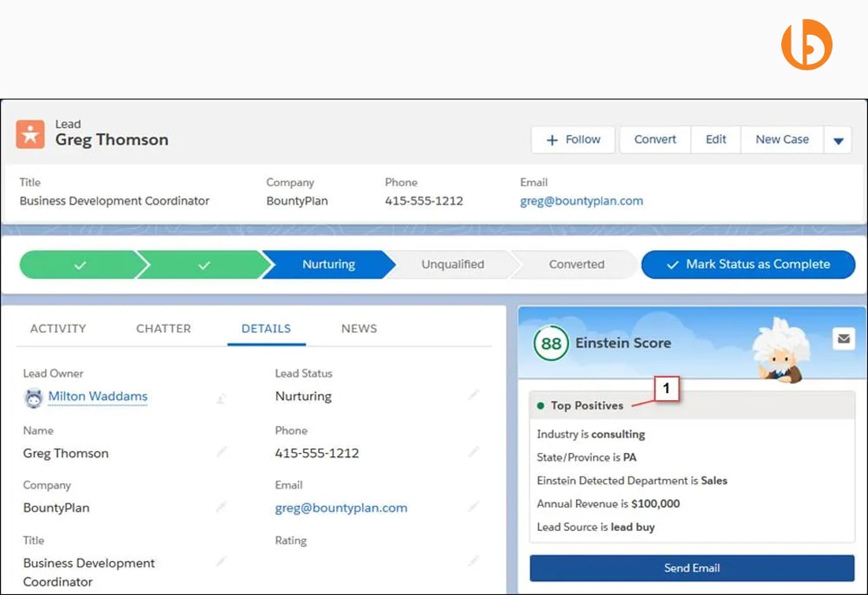The width and height of the screenshot is (868, 595).
Task: Click the second completed path stage
Action: (204, 264)
